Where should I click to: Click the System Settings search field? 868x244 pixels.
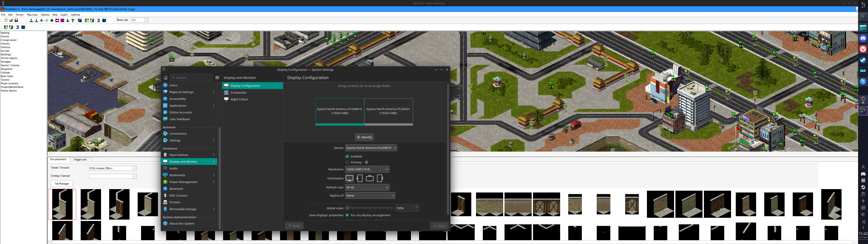point(191,77)
